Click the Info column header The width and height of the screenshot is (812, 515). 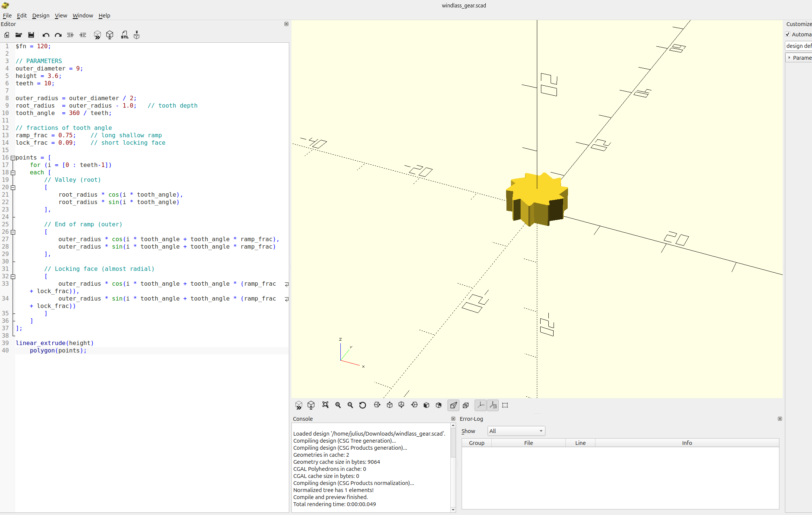coord(687,443)
